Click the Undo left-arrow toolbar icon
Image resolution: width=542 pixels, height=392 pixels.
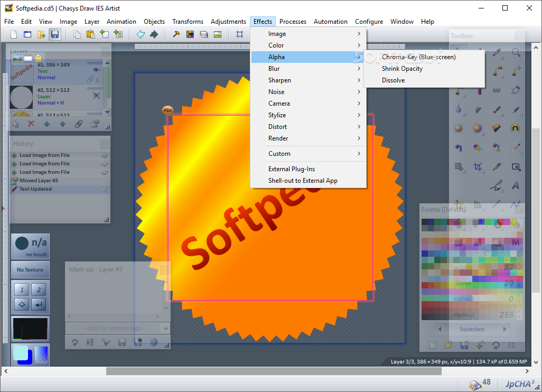point(141,34)
